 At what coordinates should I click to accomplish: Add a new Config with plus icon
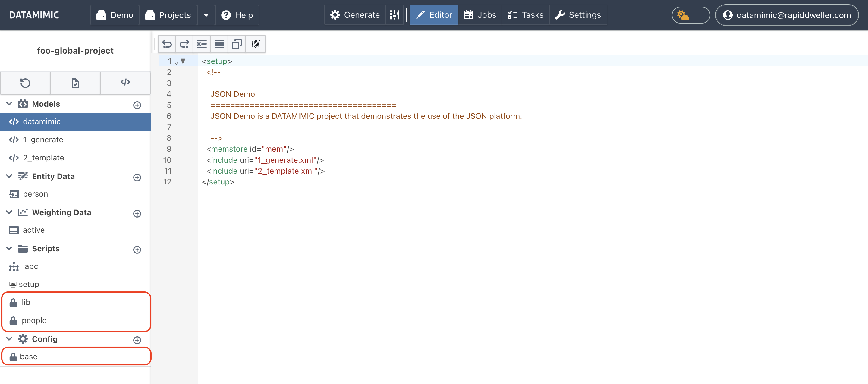point(137,340)
